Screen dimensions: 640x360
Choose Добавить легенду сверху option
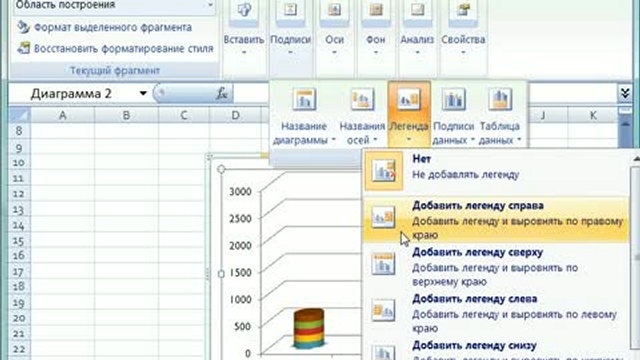point(496,267)
